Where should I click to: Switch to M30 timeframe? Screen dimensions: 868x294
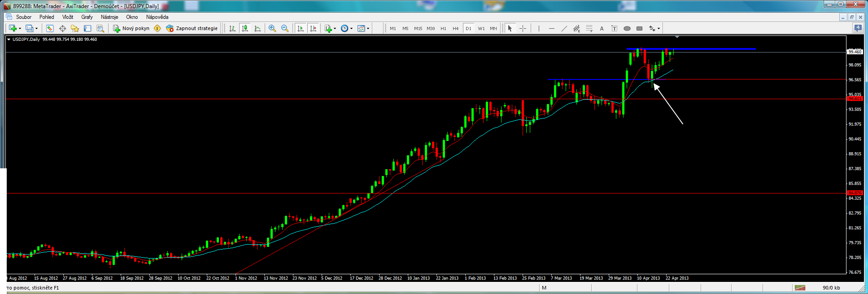click(431, 28)
